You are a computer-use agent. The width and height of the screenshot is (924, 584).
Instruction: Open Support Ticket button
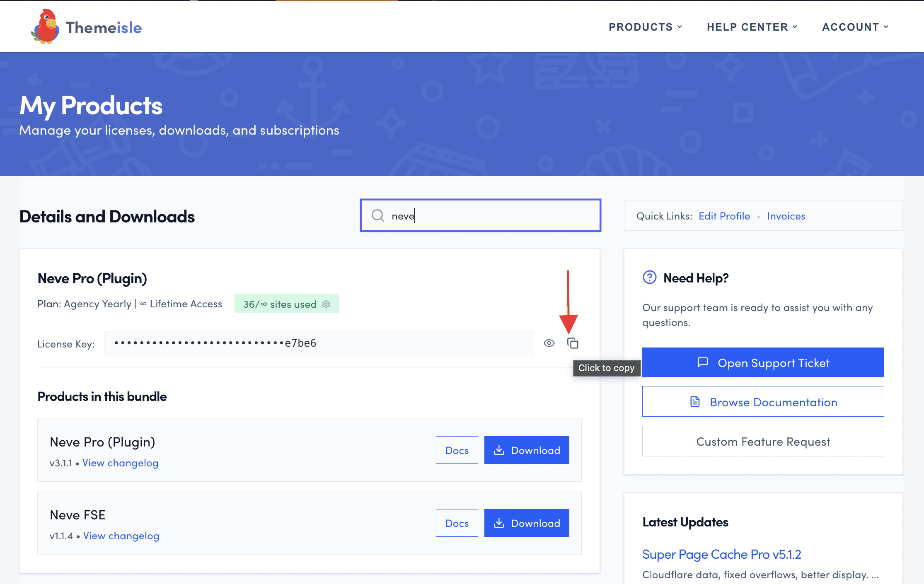[x=763, y=362]
